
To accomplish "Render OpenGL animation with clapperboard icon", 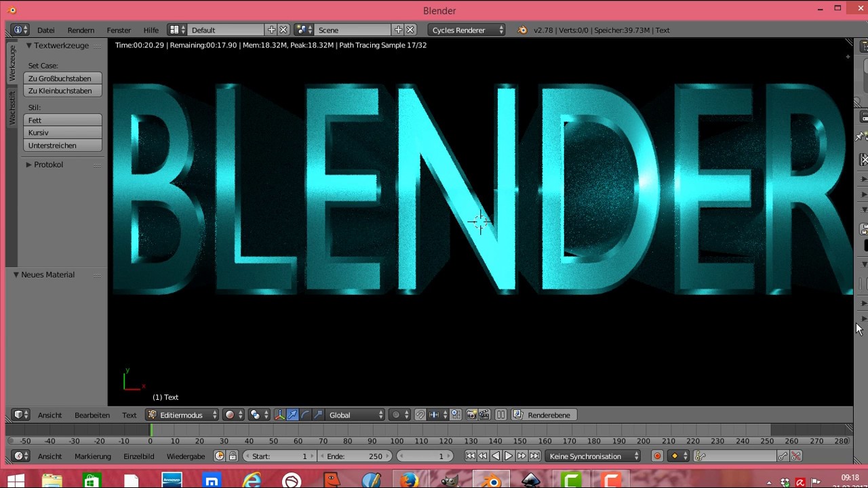I will tap(484, 415).
